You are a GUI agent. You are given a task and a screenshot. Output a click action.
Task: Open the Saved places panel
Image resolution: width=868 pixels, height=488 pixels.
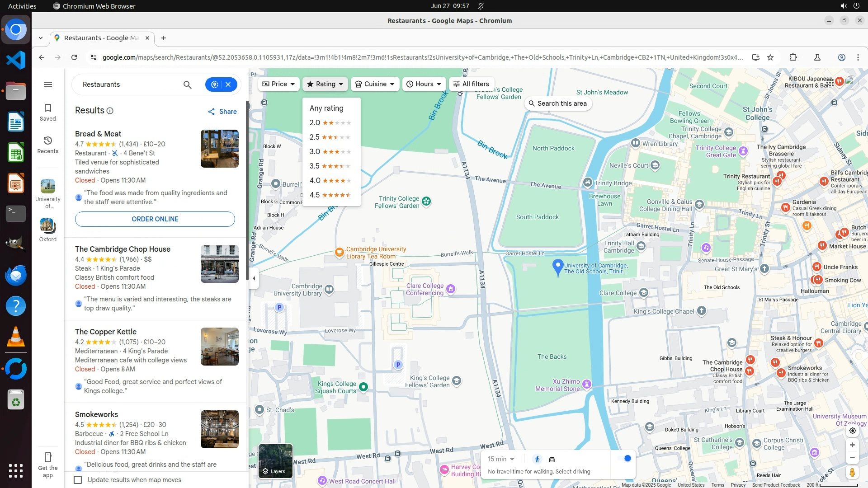[x=47, y=112]
